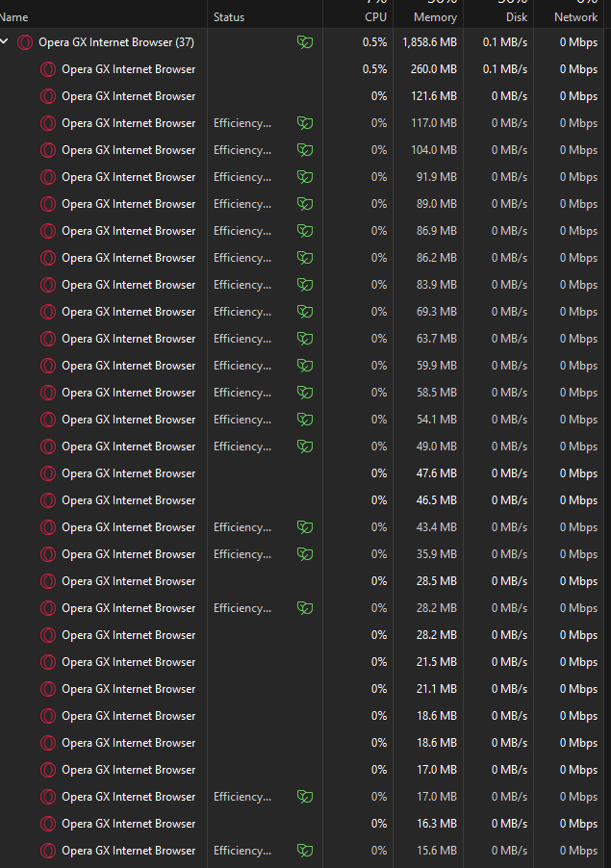Click the 16.3 MB memory value

(437, 824)
